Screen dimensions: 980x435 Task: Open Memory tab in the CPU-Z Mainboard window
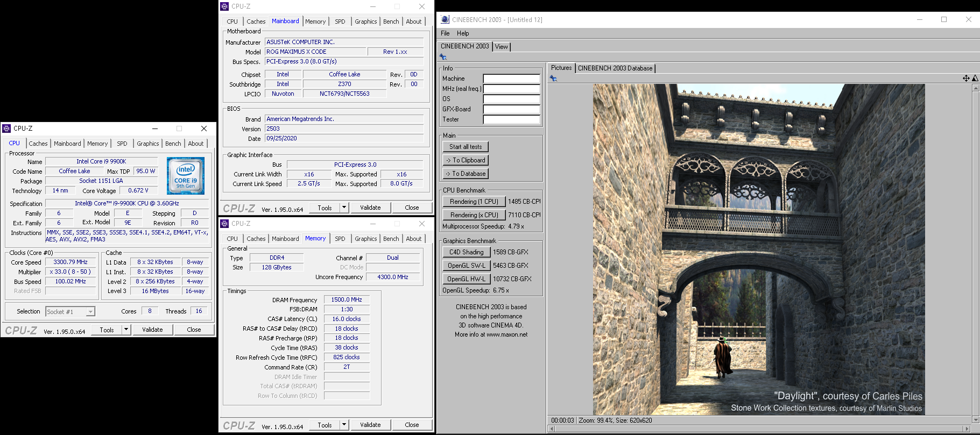315,22
